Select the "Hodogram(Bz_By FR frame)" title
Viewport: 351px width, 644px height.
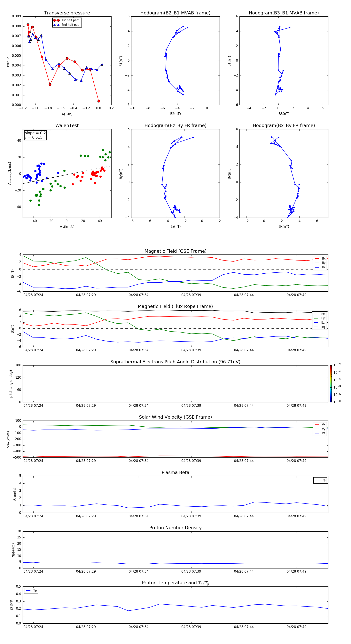(x=175, y=125)
